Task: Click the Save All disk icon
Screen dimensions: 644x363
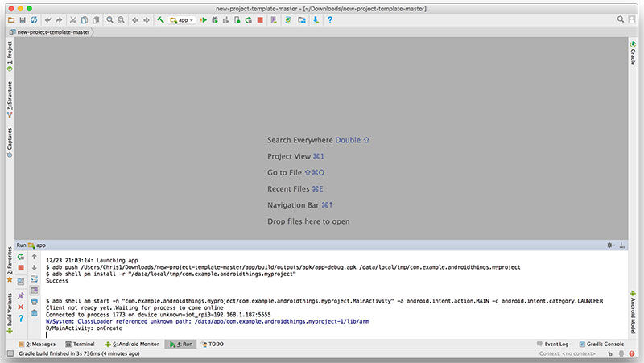Action: click(x=23, y=19)
